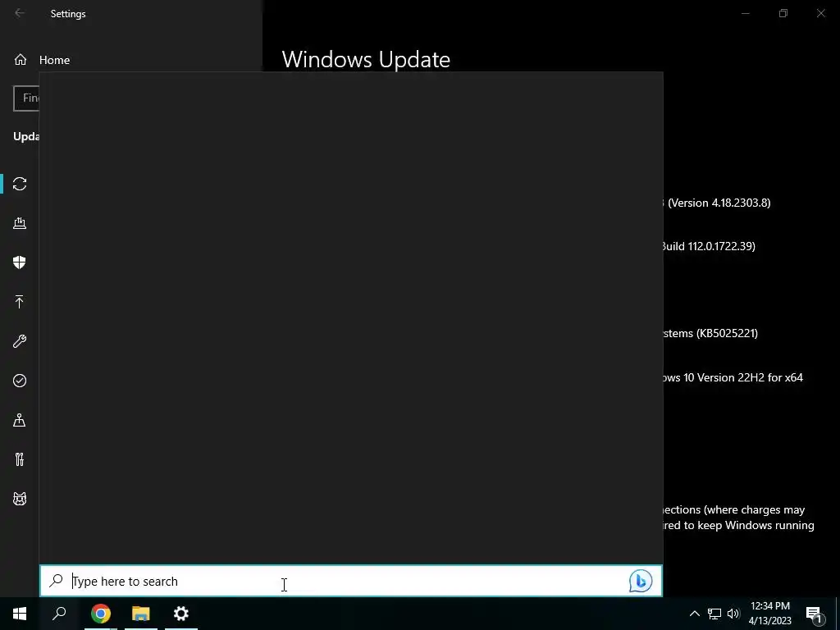This screenshot has width=840, height=630.
Task: Click the text "(Version 4.18.2303.8)"
Action: coord(719,203)
